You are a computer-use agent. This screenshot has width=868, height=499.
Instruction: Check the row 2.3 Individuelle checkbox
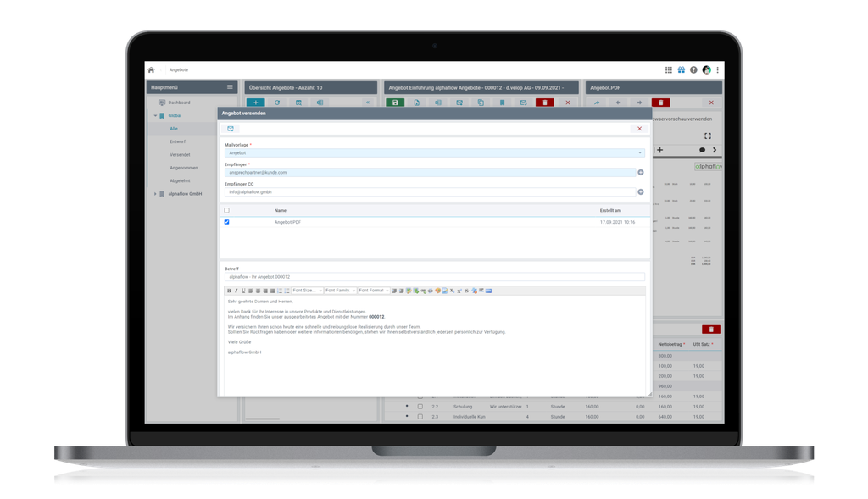click(420, 417)
